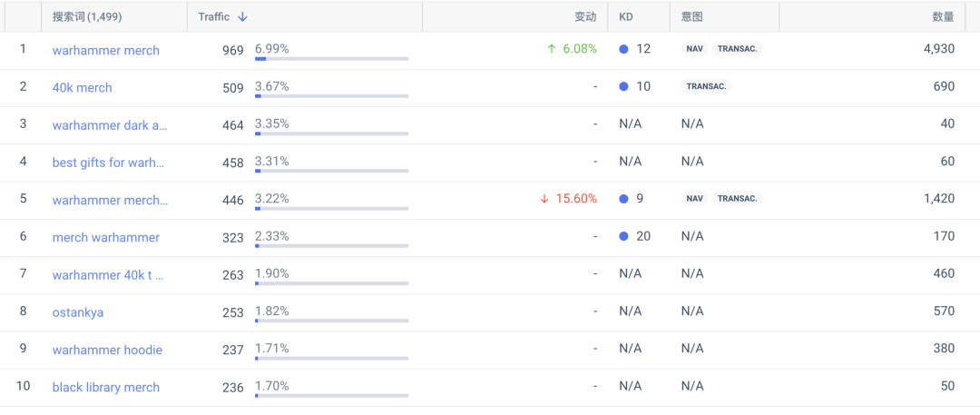Image resolution: width=980 pixels, height=415 pixels.
Task: Click the 1.82% percentage in the ostankya row
Action: (x=272, y=311)
